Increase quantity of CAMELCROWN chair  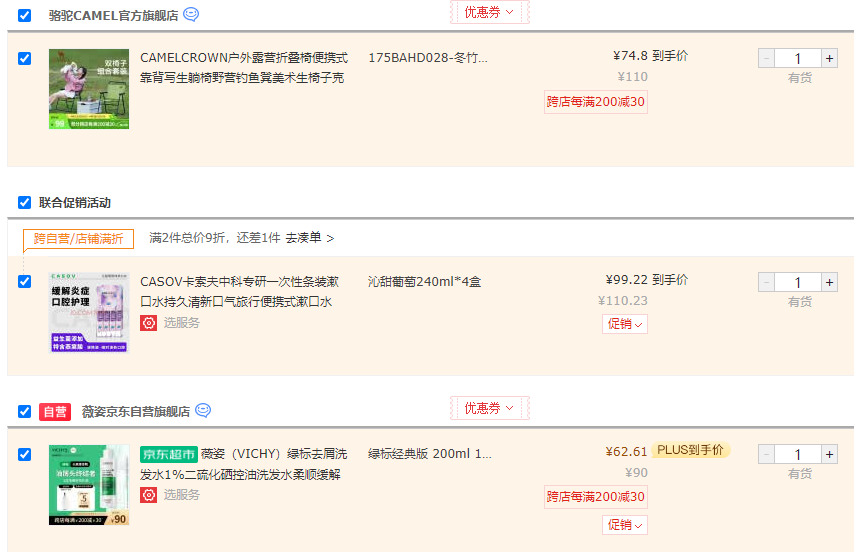[x=829, y=58]
